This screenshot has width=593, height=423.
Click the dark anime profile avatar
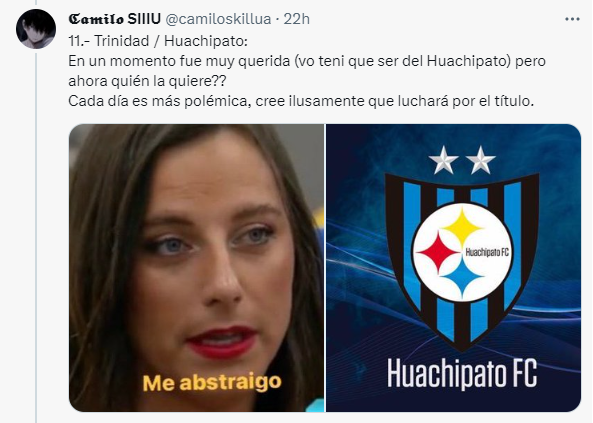click(36, 29)
